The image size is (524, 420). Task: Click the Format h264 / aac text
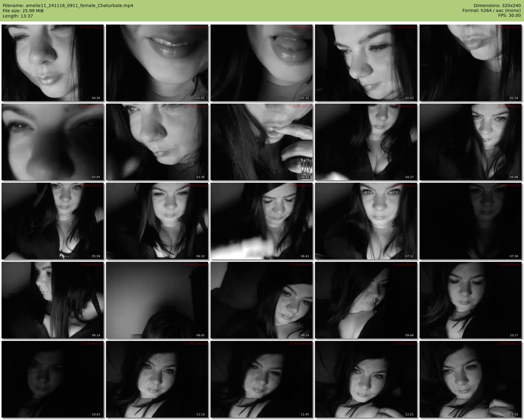[x=492, y=11]
